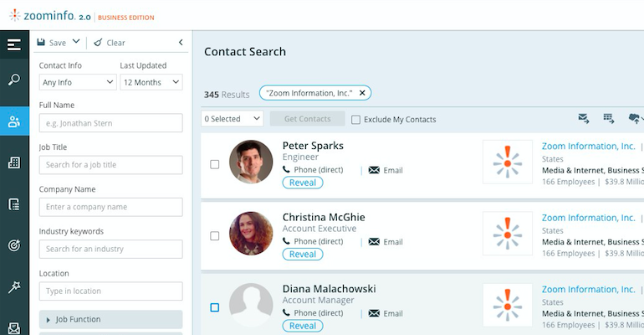644x335 pixels.
Task: Click the export table grid icon
Action: [609, 119]
